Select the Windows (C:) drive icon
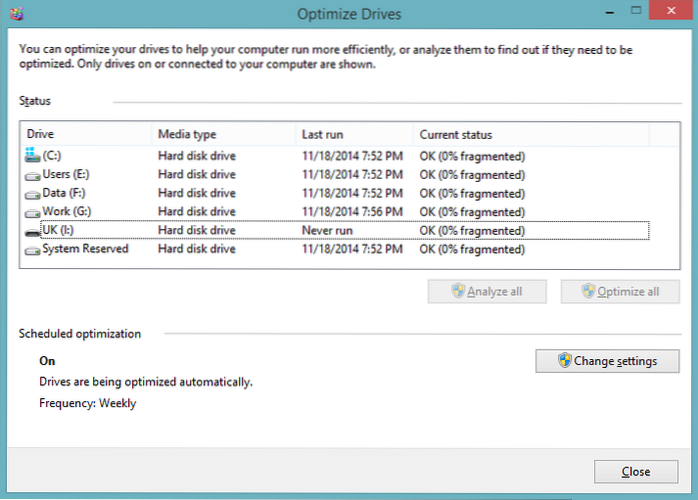Viewport: 698px width, 500px height. (x=32, y=155)
